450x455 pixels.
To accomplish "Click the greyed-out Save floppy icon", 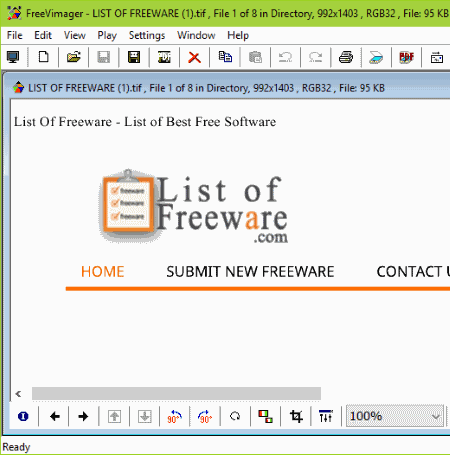I will tap(104, 57).
